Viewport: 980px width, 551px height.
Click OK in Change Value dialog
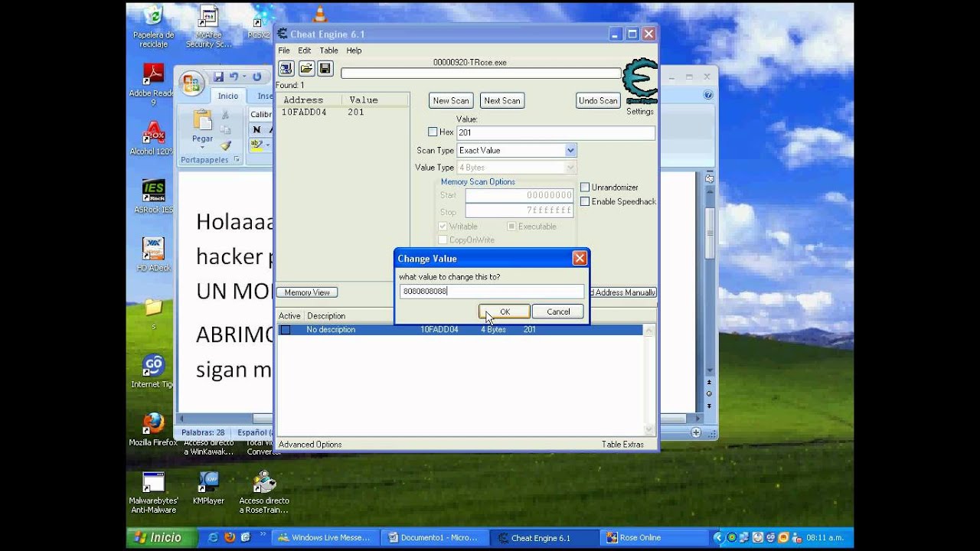[505, 311]
